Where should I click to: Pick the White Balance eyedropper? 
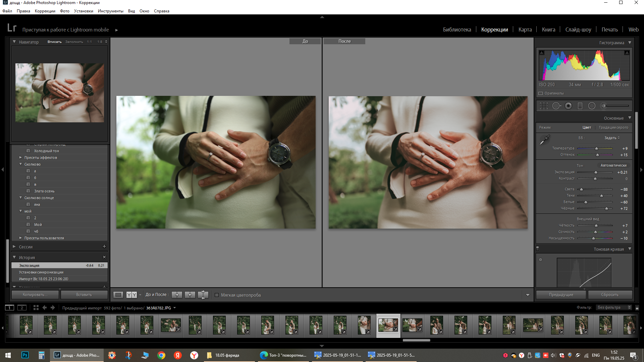[544, 139]
